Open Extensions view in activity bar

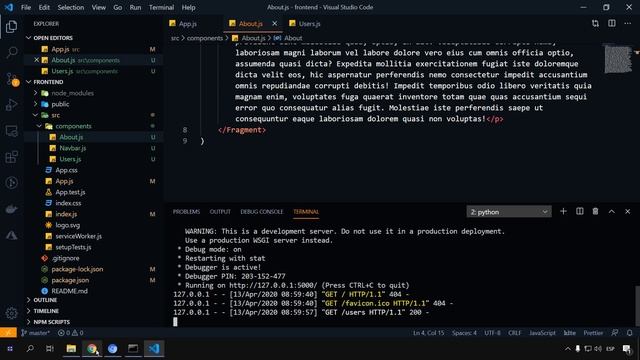(11, 157)
